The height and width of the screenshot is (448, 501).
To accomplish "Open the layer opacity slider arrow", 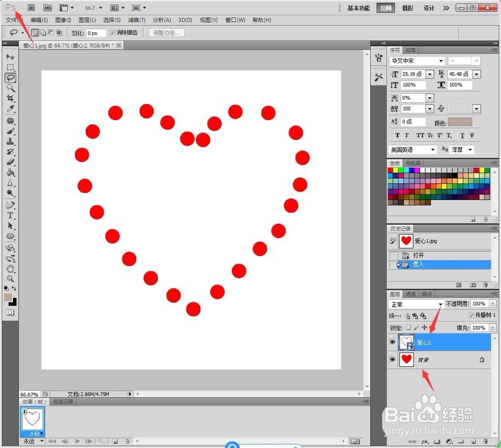I will [x=492, y=304].
